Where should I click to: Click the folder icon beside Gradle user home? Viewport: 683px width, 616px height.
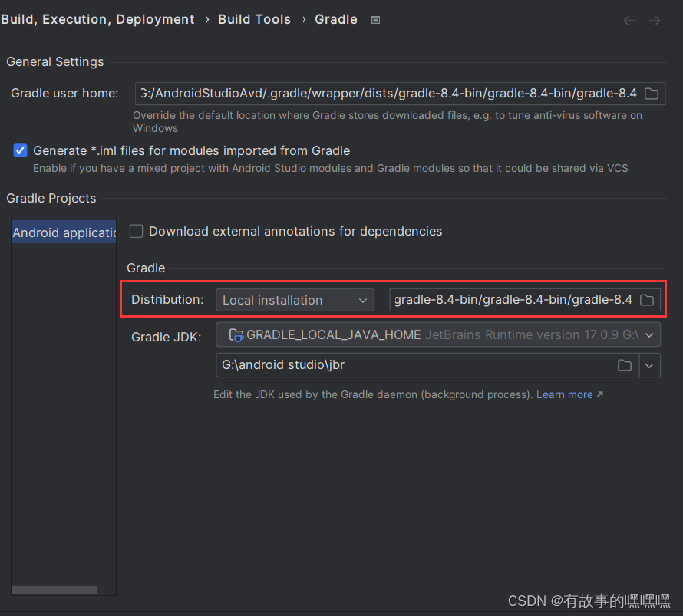tap(652, 94)
